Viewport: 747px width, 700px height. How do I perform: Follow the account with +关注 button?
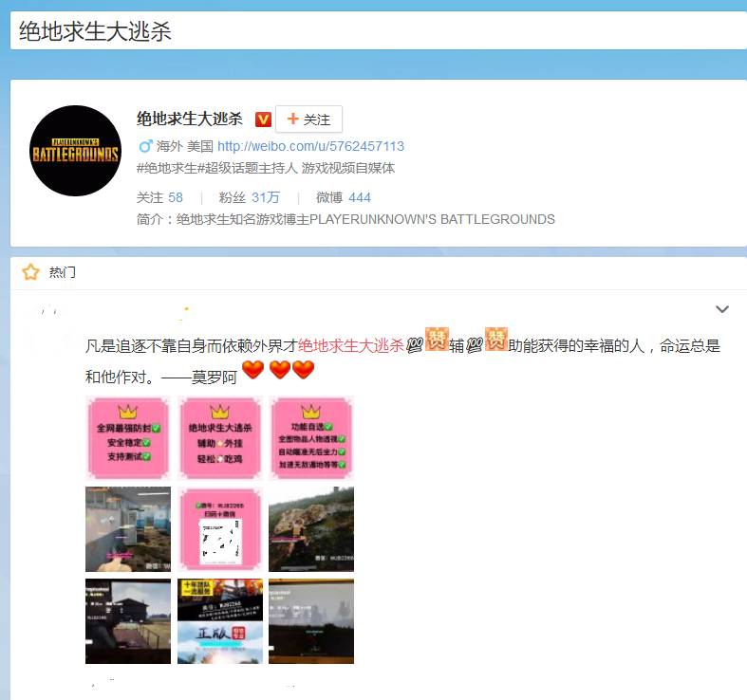tap(308, 120)
